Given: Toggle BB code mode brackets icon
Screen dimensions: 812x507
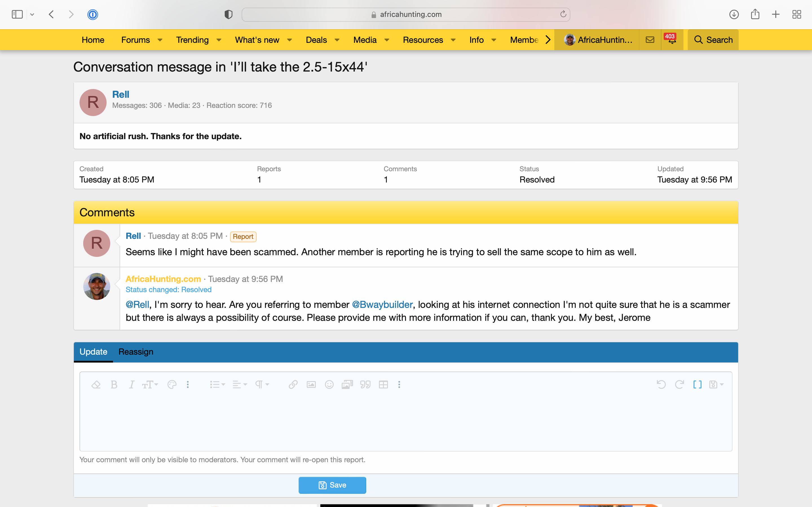Looking at the screenshot, I should click(x=697, y=384).
